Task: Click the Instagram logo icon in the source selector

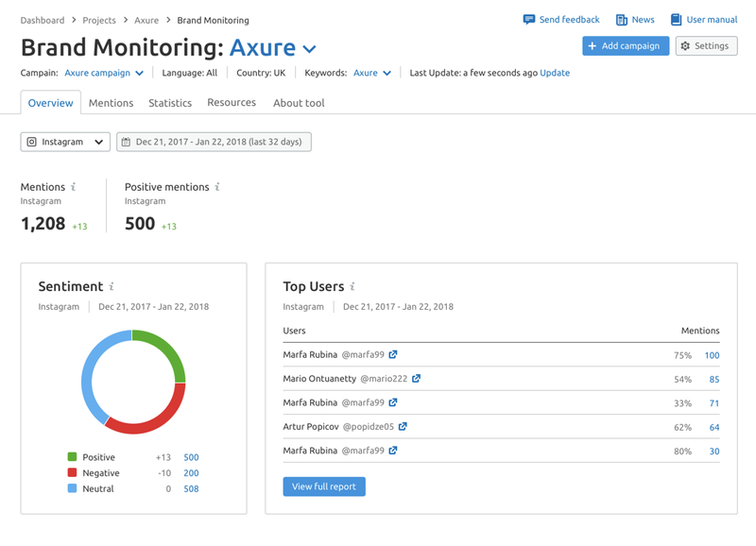Action: point(31,142)
